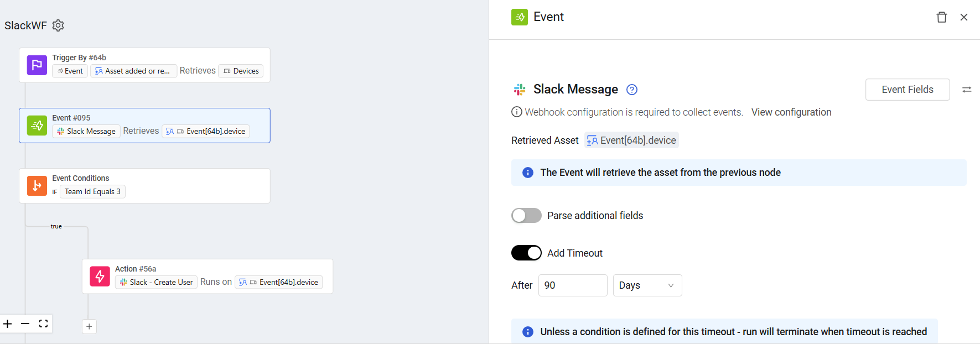Fit workflow to screen icon
The image size is (980, 344).
click(43, 324)
